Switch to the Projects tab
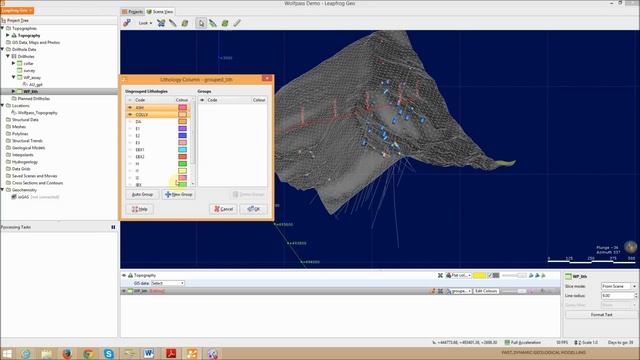 [133, 11]
